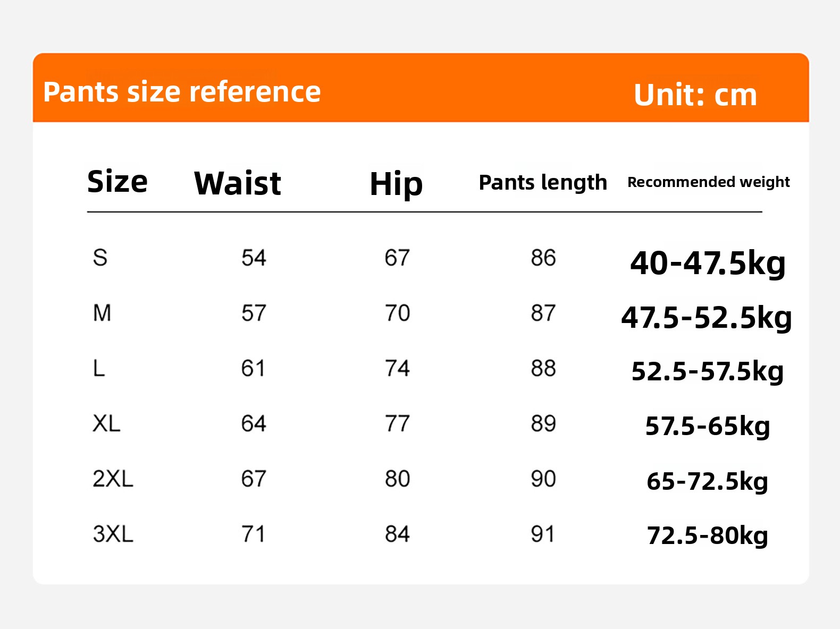Select the 57.5-65kg weight value

click(708, 426)
